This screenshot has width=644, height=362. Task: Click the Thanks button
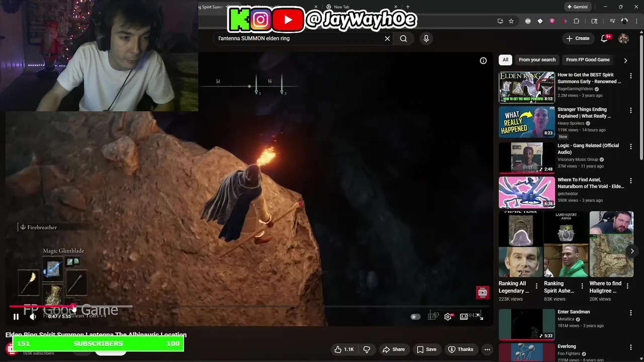point(460,349)
